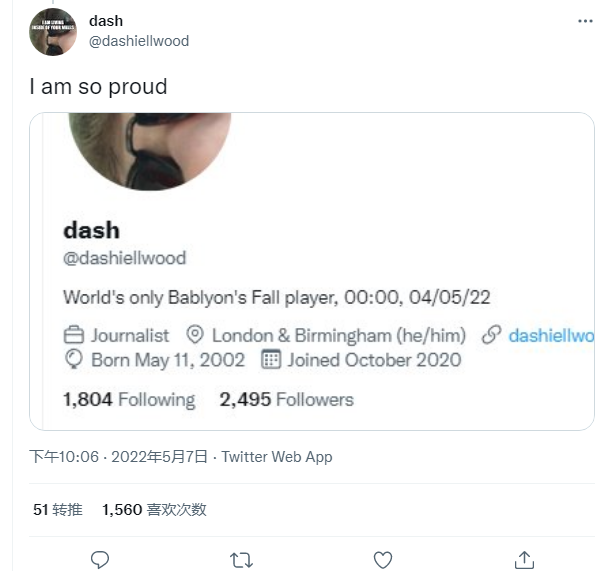Viewport: 606px width, 571px height.
Task: Click the Twitter Web App source label
Action: (277, 457)
